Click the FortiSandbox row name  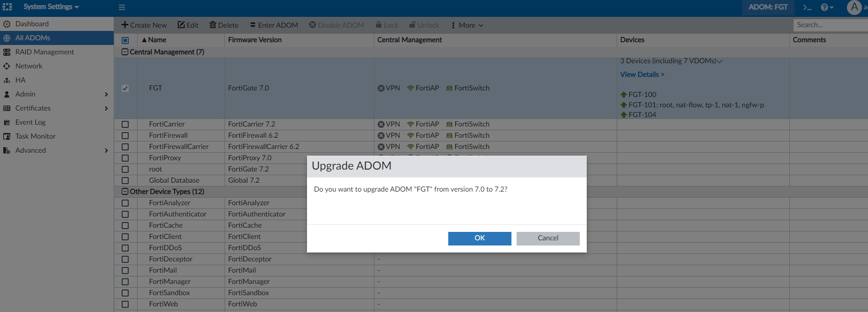169,293
